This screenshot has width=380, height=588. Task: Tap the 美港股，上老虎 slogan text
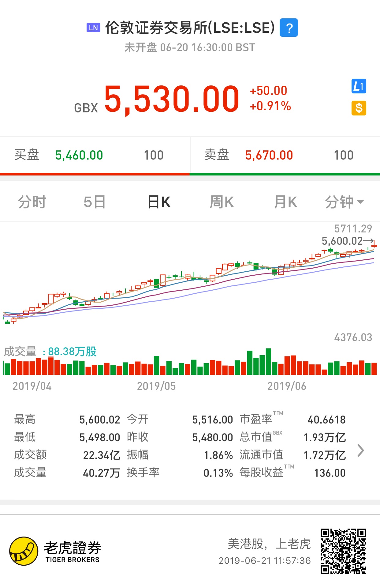[269, 544]
